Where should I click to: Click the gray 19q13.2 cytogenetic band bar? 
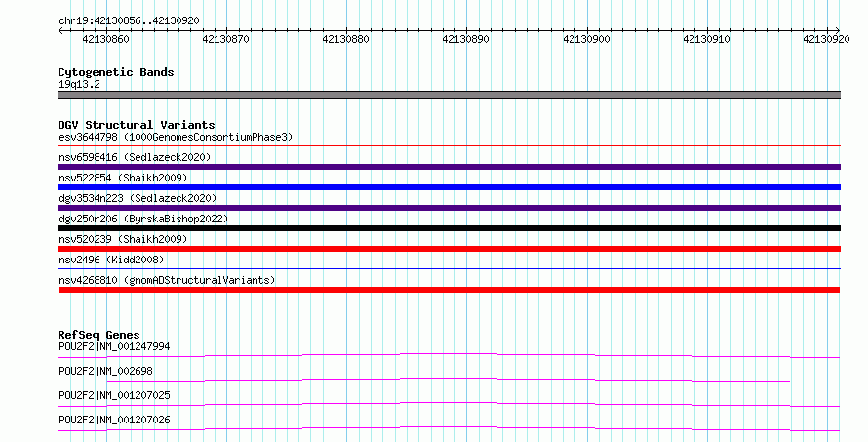tap(449, 95)
